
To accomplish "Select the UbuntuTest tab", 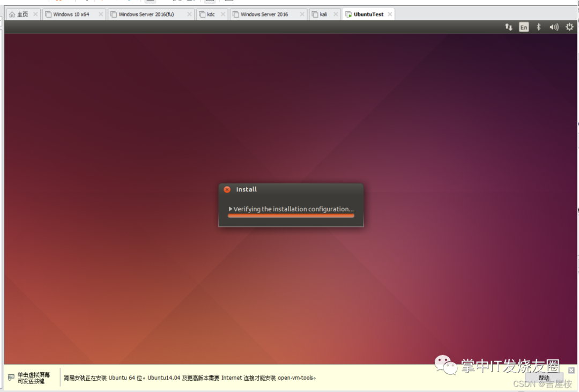I will pos(368,14).
